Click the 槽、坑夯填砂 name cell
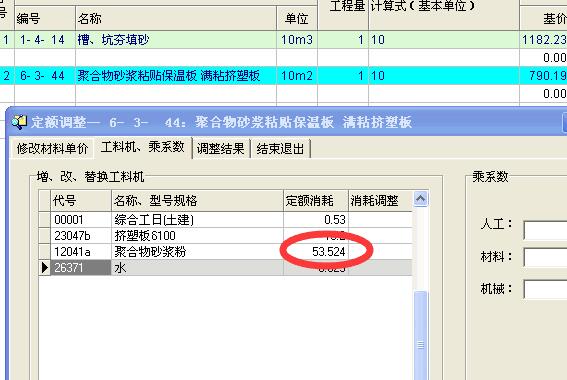The height and width of the screenshot is (380, 567). [176, 40]
